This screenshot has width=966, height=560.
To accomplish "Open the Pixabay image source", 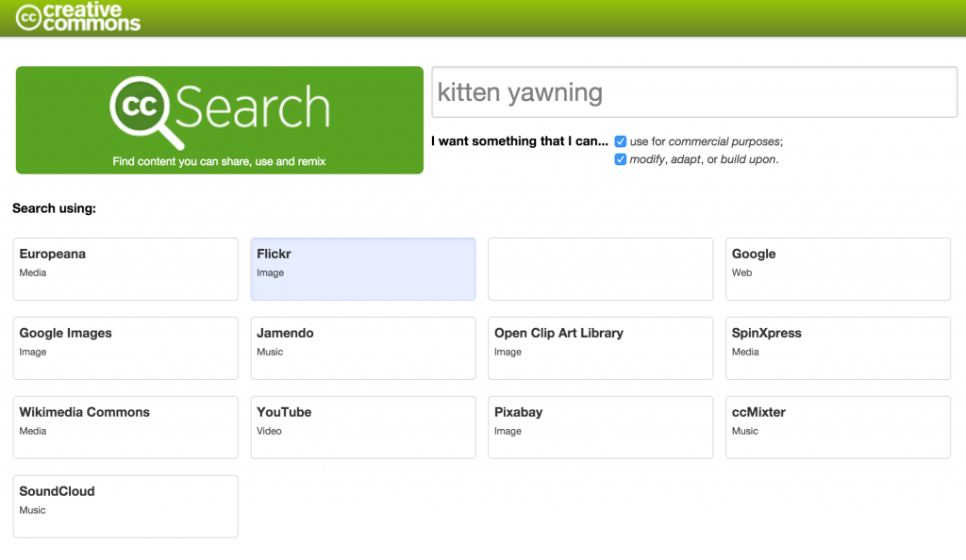I will coord(600,427).
